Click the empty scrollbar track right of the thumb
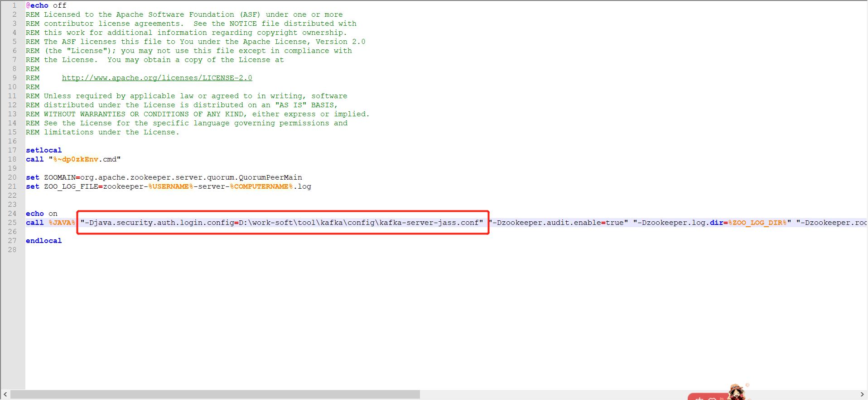The image size is (868, 400). (x=544, y=395)
